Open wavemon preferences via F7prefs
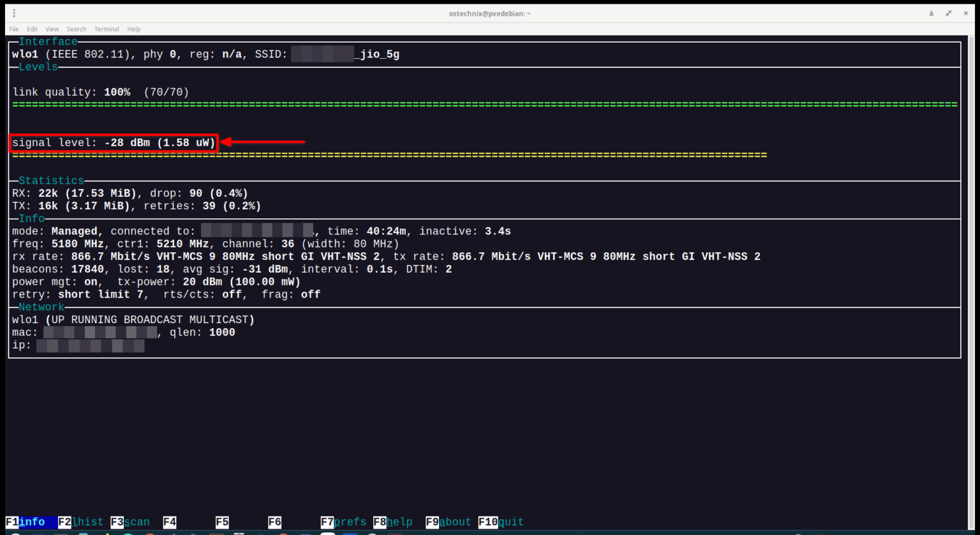Viewport: 980px width, 535px height. [345, 522]
